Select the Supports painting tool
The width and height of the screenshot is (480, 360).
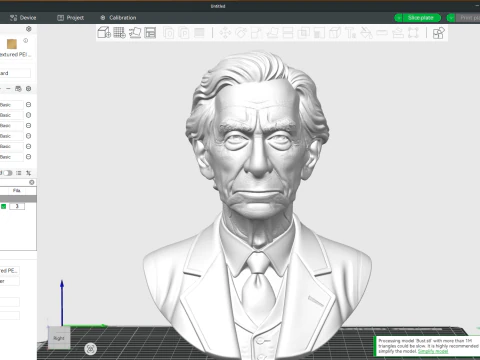(319, 33)
